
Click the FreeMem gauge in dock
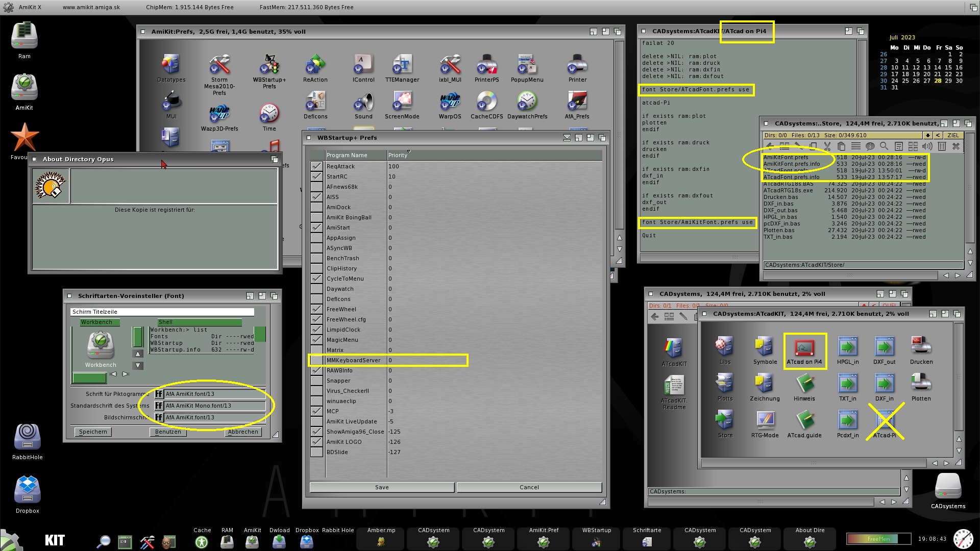(x=878, y=539)
